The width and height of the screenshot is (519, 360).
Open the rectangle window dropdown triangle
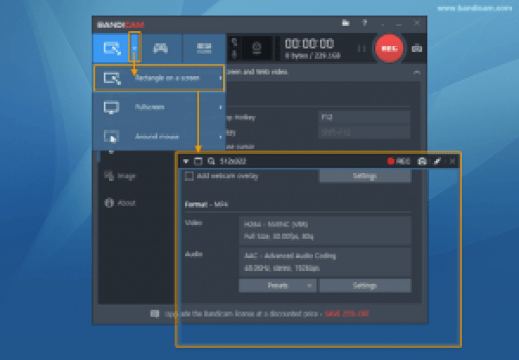click(186, 161)
